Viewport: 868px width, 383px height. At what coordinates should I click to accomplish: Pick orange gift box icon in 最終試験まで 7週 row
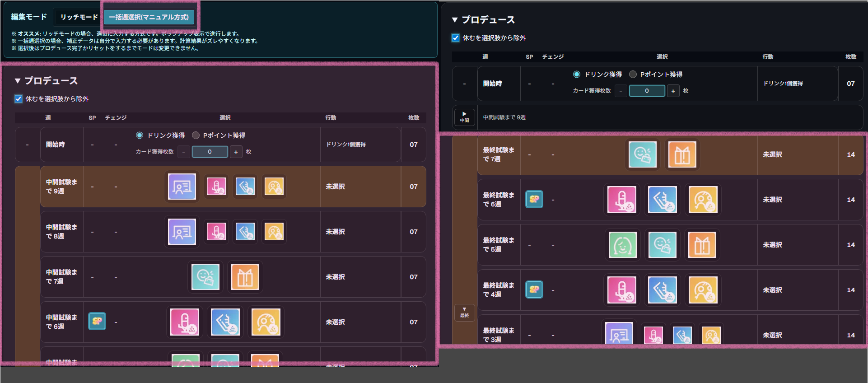(682, 154)
